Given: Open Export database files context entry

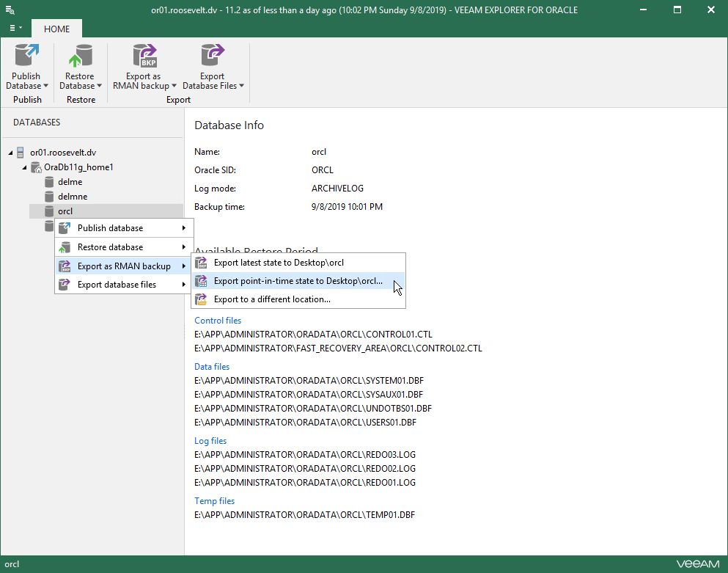Looking at the screenshot, I should tap(124, 285).
